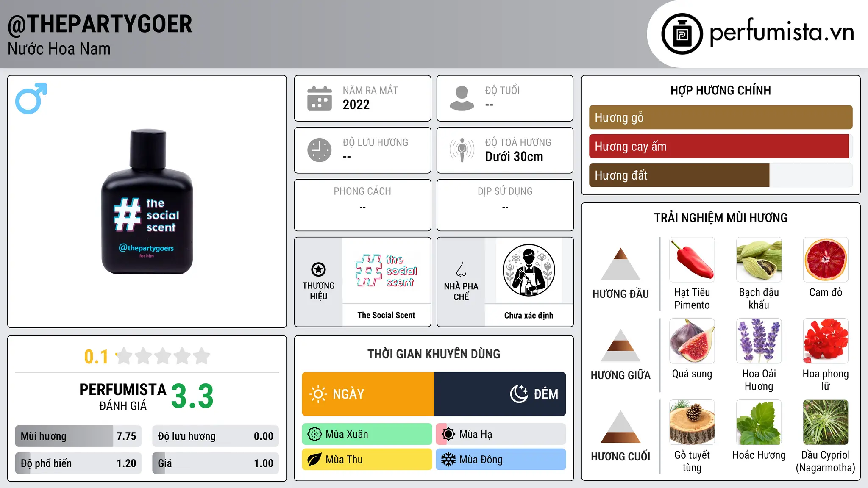Screen dimensions: 868x488
Task: Click the green 3.3 Perfumista score
Action: click(192, 396)
